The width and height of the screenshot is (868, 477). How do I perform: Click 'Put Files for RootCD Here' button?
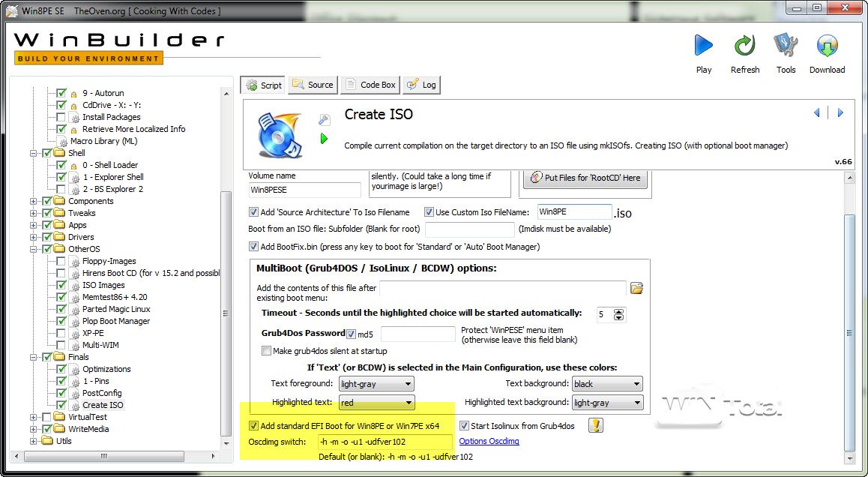coord(585,178)
